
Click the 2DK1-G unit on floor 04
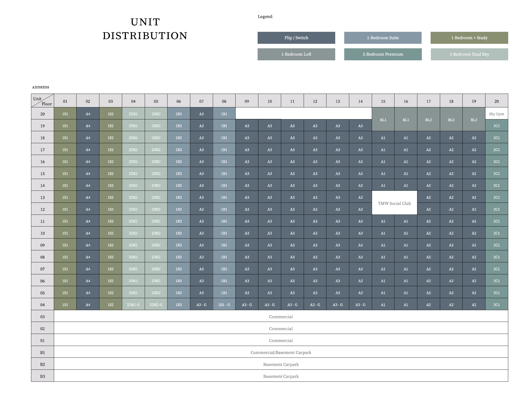click(x=133, y=305)
